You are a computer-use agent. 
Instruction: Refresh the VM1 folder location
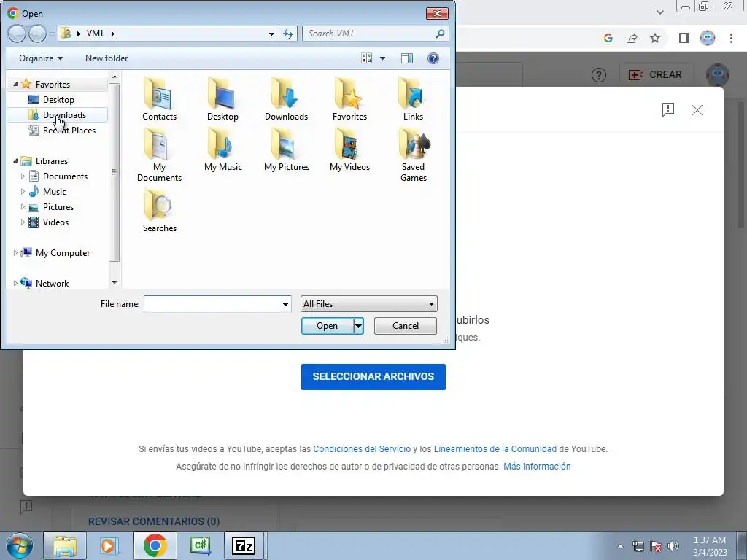pyautogui.click(x=288, y=34)
